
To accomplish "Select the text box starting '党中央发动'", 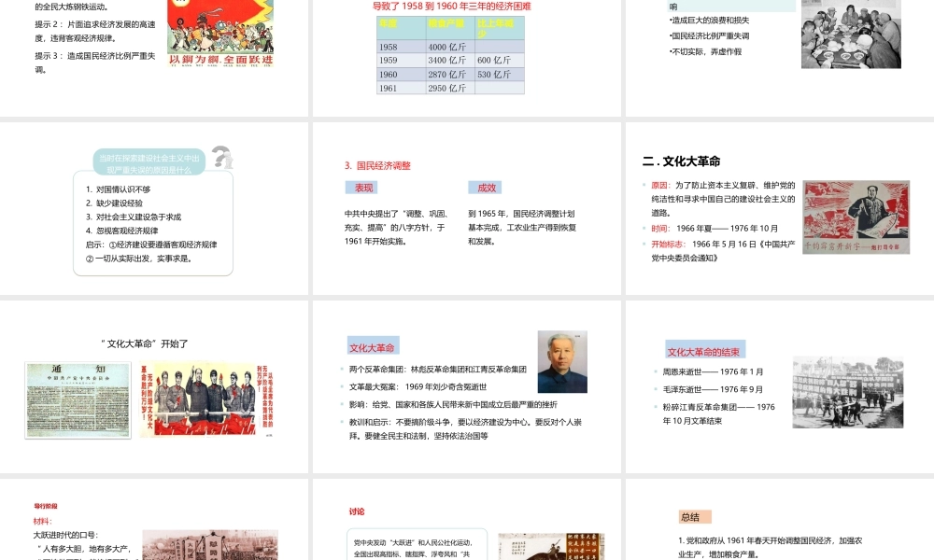I will (417, 544).
